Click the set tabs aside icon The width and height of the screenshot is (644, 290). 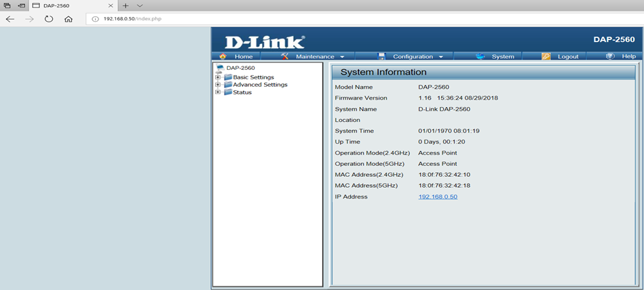click(x=22, y=5)
